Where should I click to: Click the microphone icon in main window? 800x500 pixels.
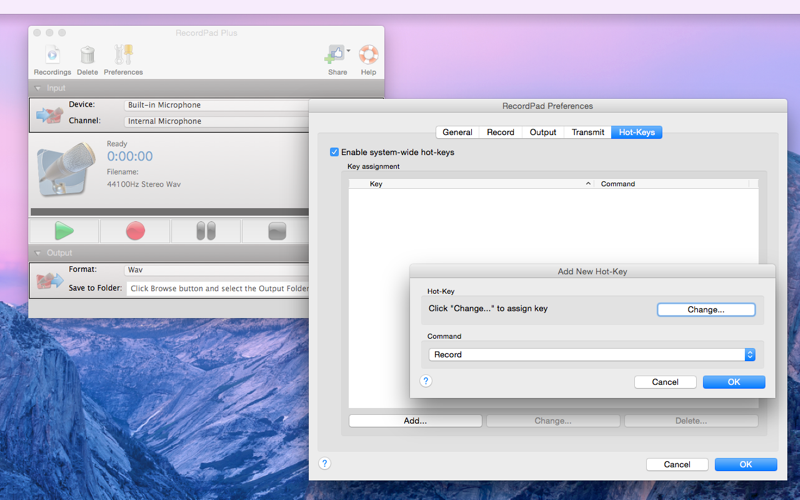(x=66, y=168)
